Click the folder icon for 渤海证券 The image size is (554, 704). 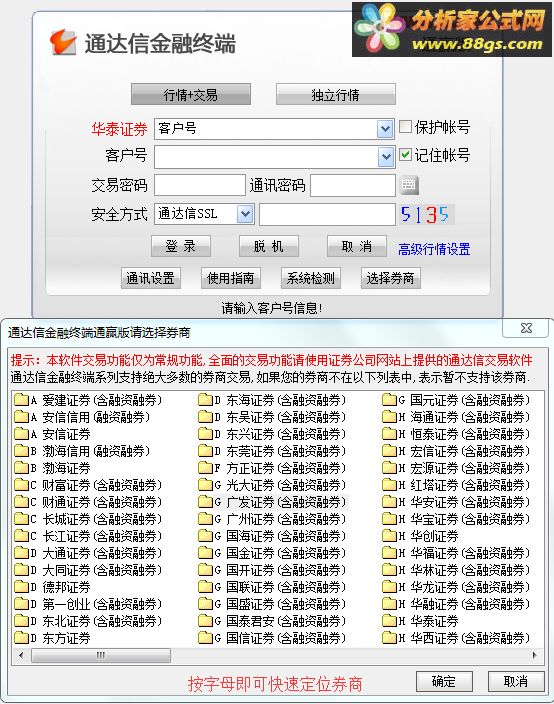pyautogui.click(x=21, y=468)
